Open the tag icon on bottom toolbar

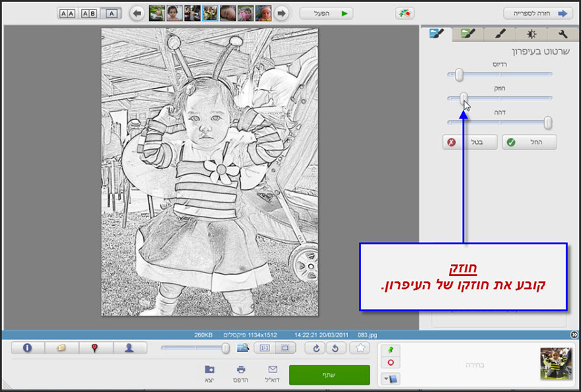(62, 348)
